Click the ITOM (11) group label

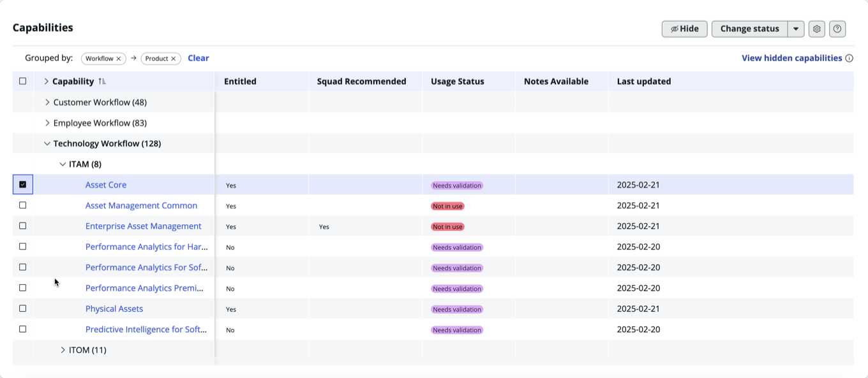(87, 350)
